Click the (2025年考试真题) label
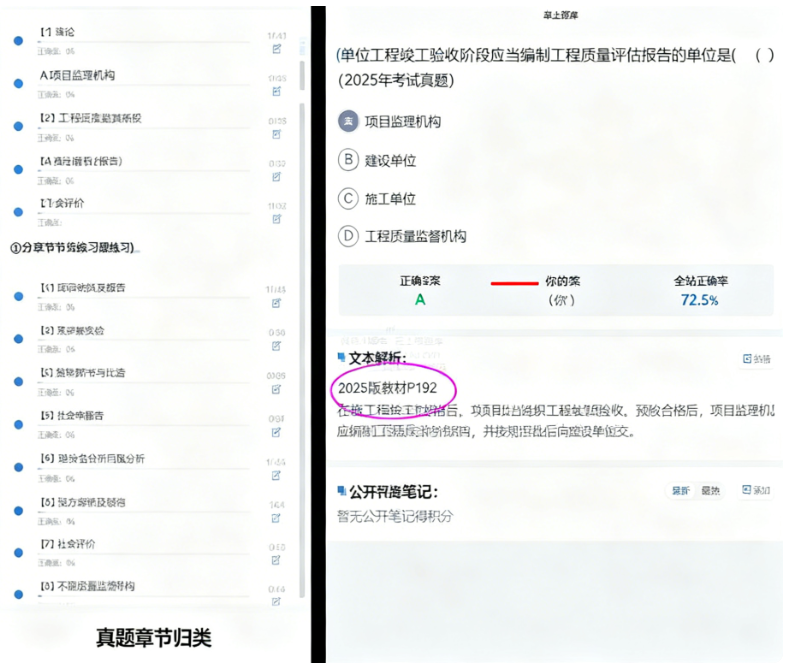This screenshot has width=797, height=664. [x=396, y=80]
